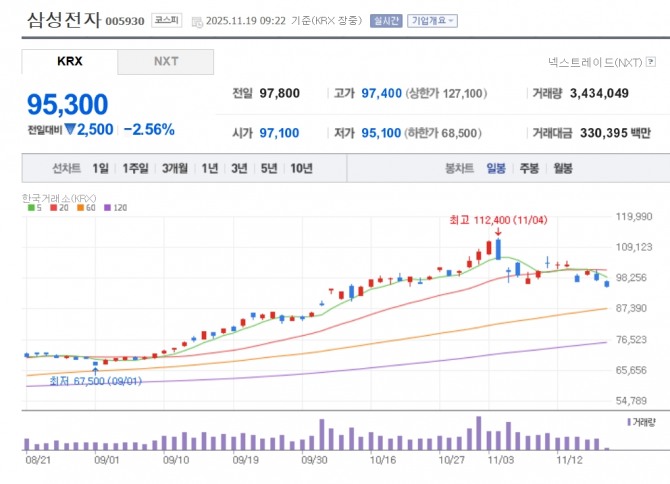Show the 10년 line chart

pyautogui.click(x=300, y=168)
